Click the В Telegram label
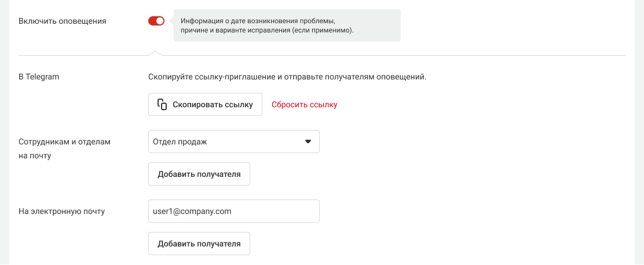The width and height of the screenshot is (644, 265). tap(39, 77)
